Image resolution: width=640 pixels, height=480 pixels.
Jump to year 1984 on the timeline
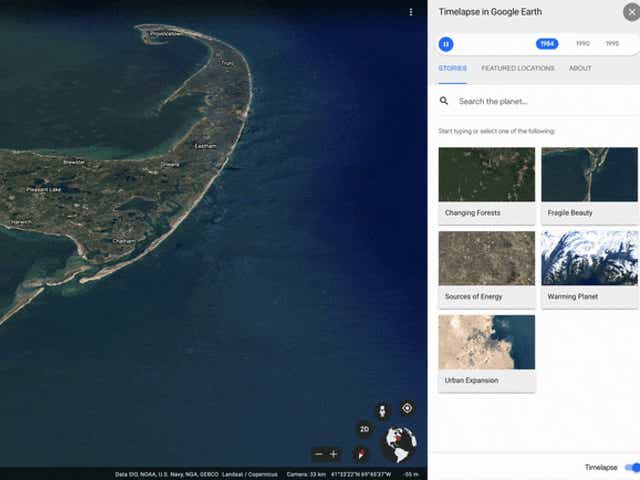(x=547, y=44)
